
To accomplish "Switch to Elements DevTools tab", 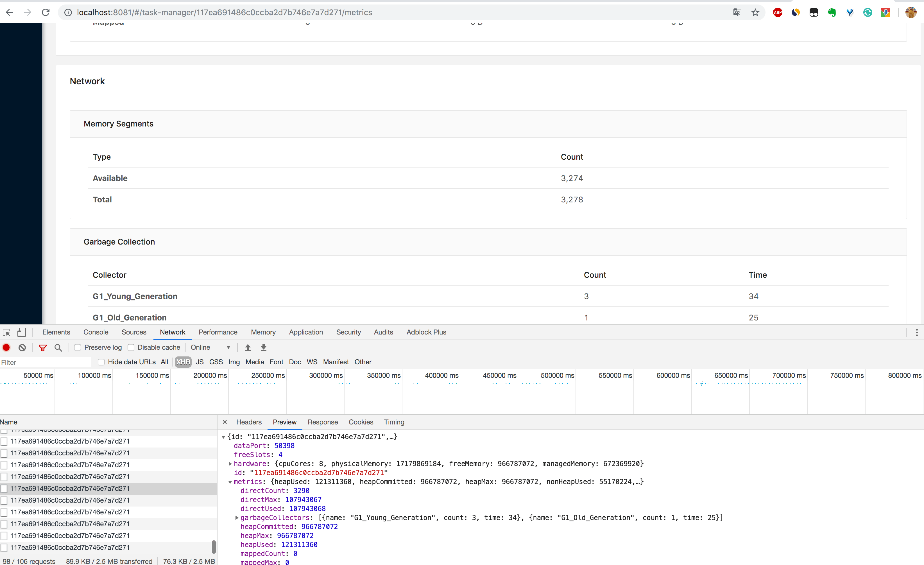I will 56,333.
